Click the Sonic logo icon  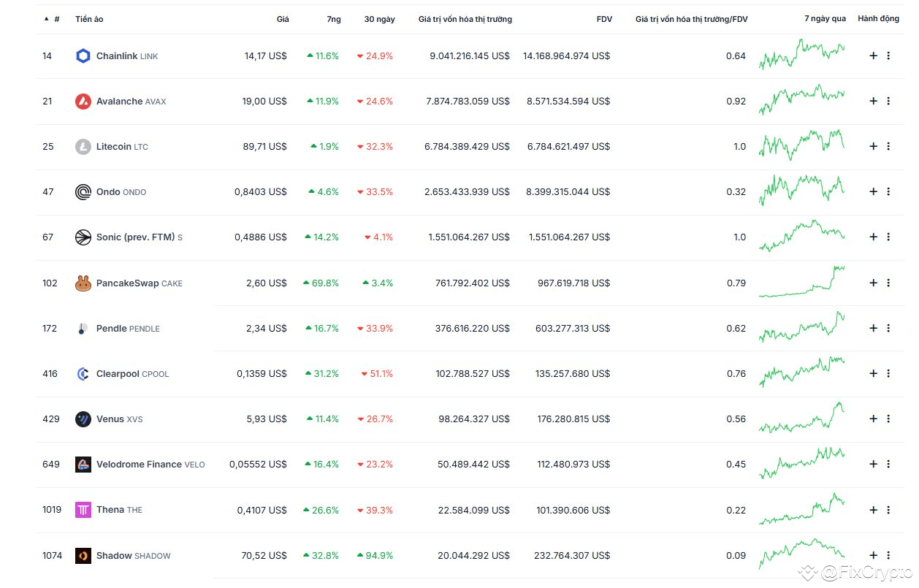(x=83, y=237)
